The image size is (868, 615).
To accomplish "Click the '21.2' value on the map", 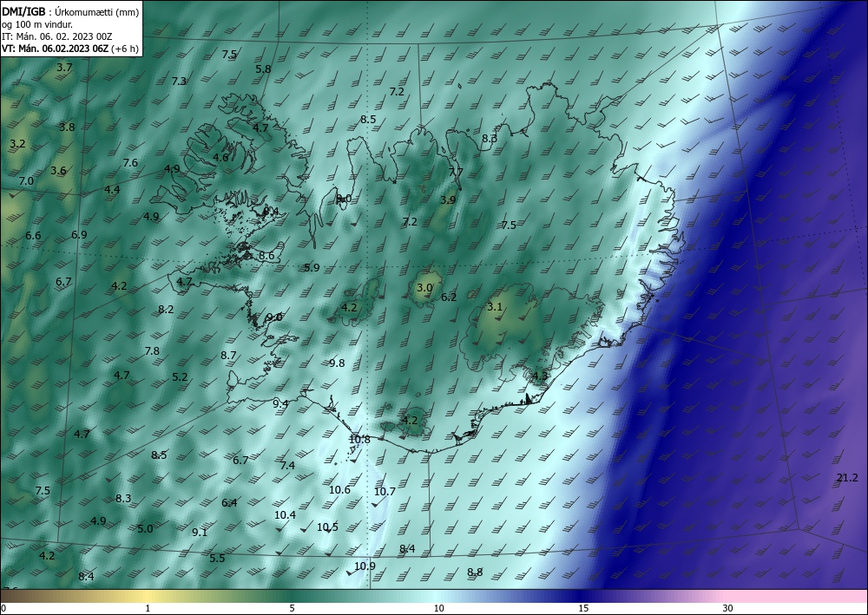I will (x=847, y=478).
